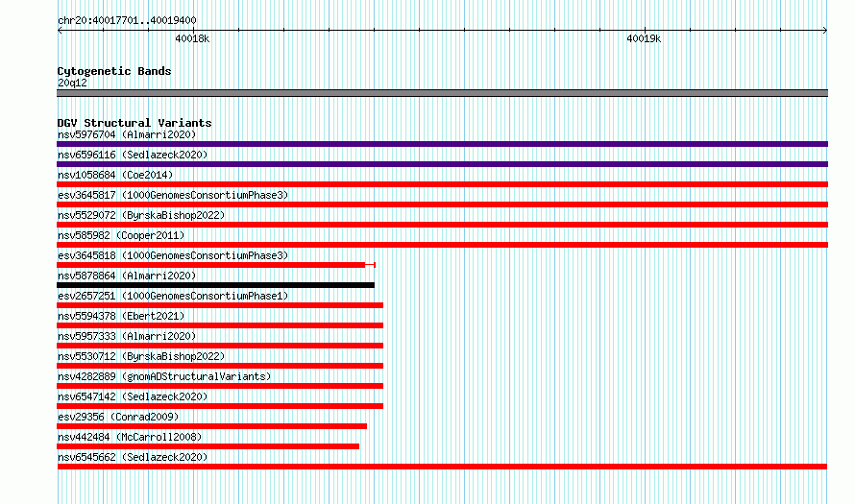The image size is (855, 504).
Task: Click the purple bar for nsv5976704
Action: click(442, 144)
